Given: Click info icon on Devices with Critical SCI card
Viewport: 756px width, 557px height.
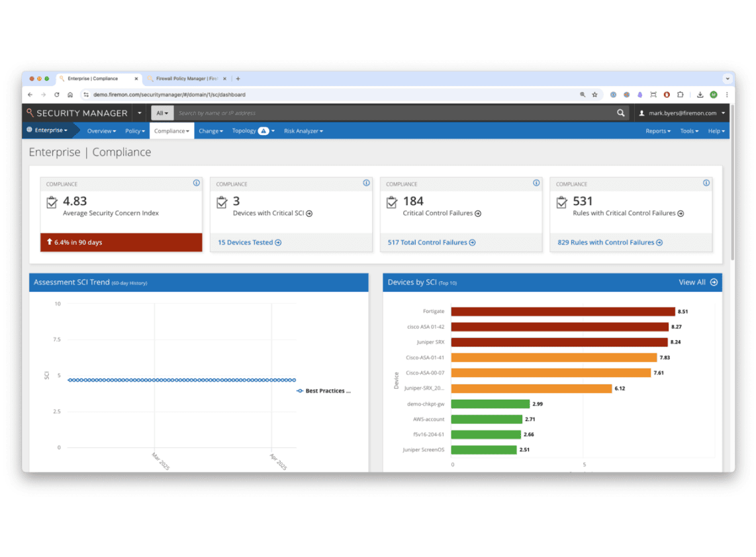Looking at the screenshot, I should tap(367, 183).
